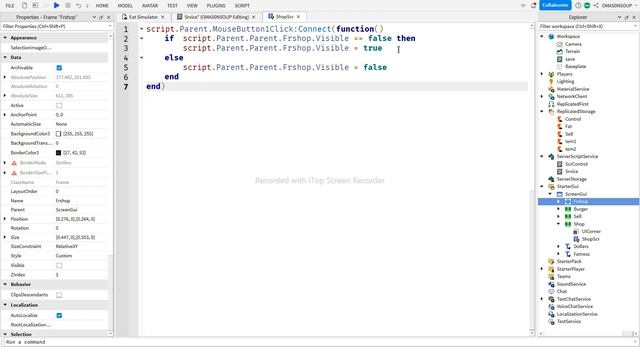
Task: Click the UICorner icon under Shop
Action: pyautogui.click(x=576, y=231)
